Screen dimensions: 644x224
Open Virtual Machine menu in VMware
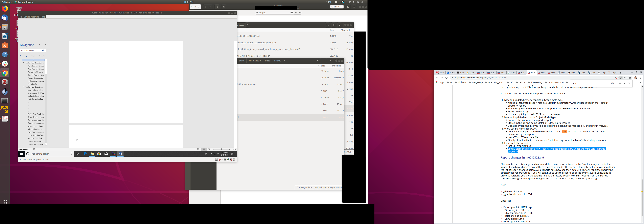31,17
